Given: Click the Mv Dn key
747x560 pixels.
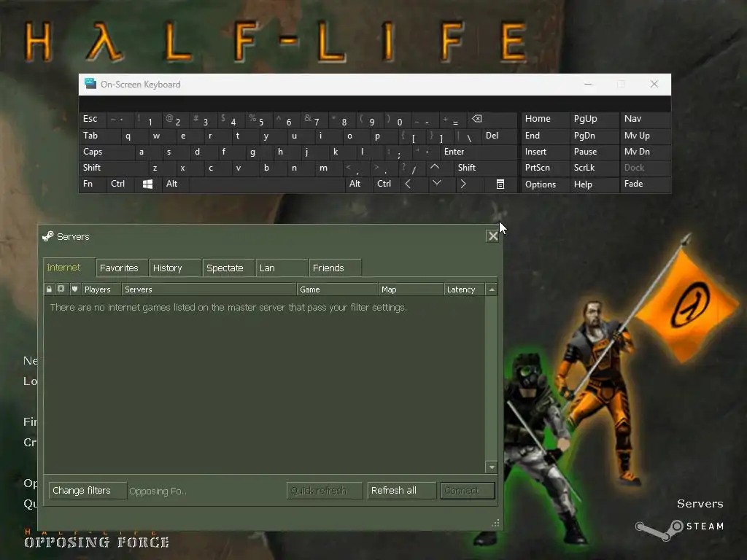Looking at the screenshot, I should (x=645, y=152).
